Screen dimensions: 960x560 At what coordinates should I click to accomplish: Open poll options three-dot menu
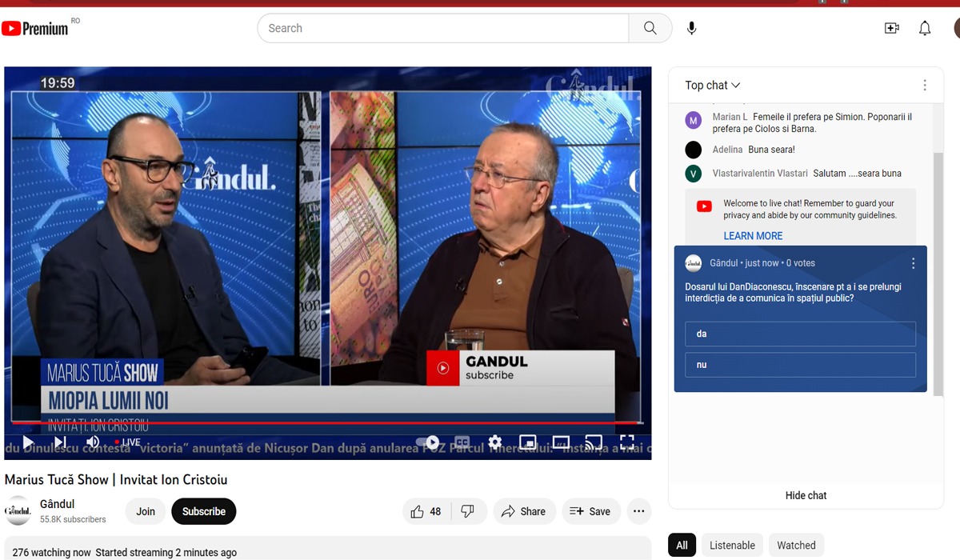[x=914, y=263]
